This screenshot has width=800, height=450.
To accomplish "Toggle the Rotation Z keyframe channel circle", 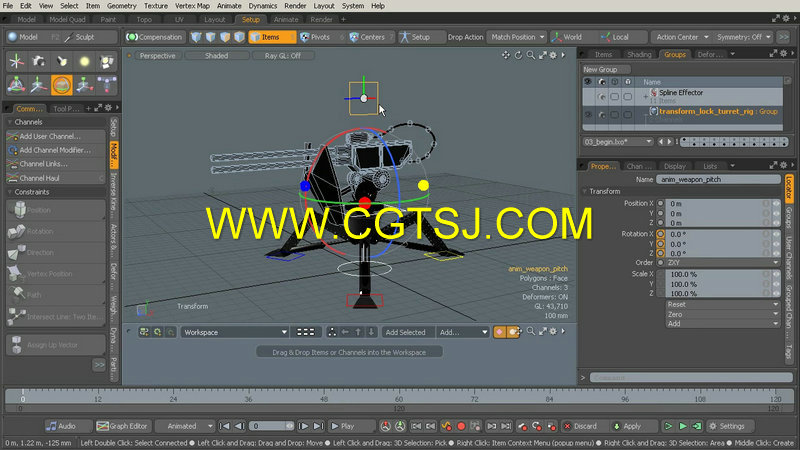I will point(661,253).
